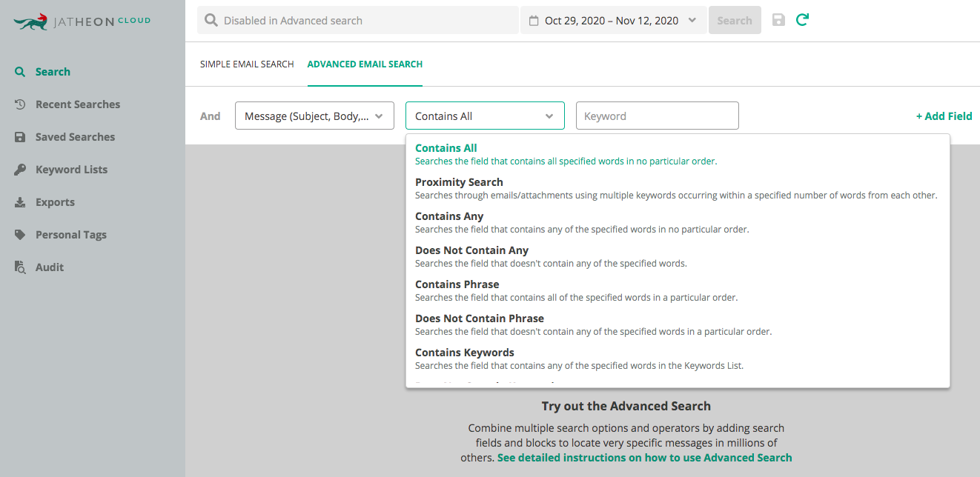Click into the Keyword input field
This screenshot has width=980, height=477.
point(657,116)
